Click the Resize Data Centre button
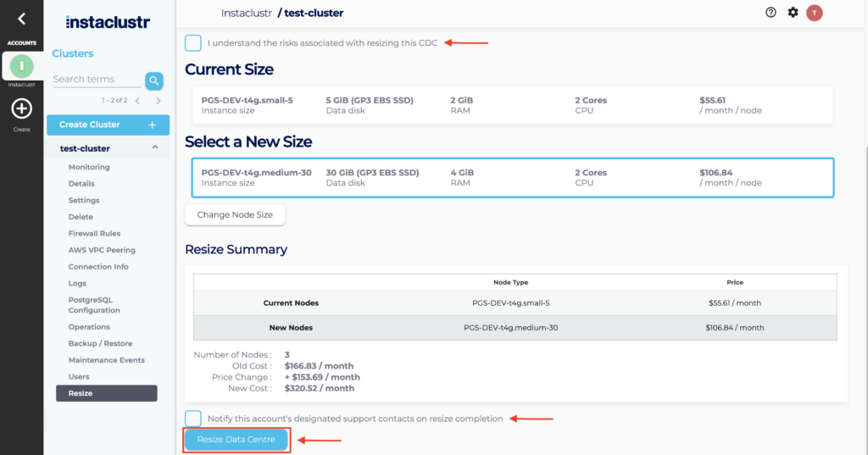Screen dimensions: 868x455 pyautogui.click(x=236, y=440)
